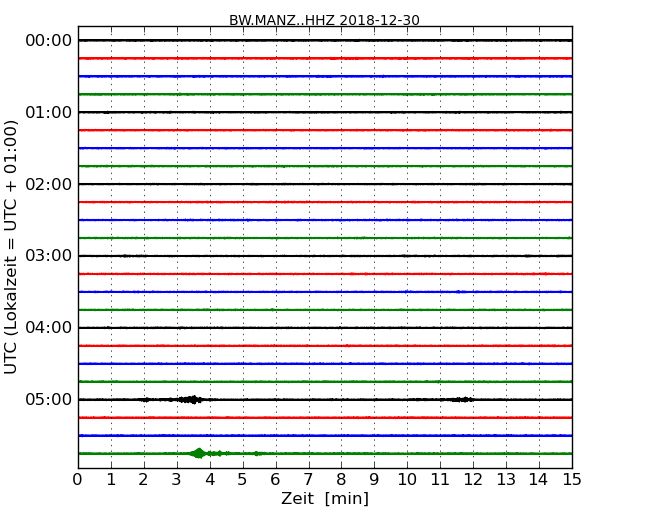650x520 pixels.
Task: Click the 3 tick label on the x-axis
Action: click(x=177, y=479)
